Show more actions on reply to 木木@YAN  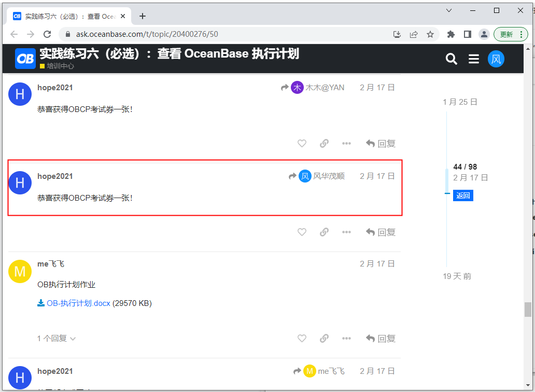point(346,143)
